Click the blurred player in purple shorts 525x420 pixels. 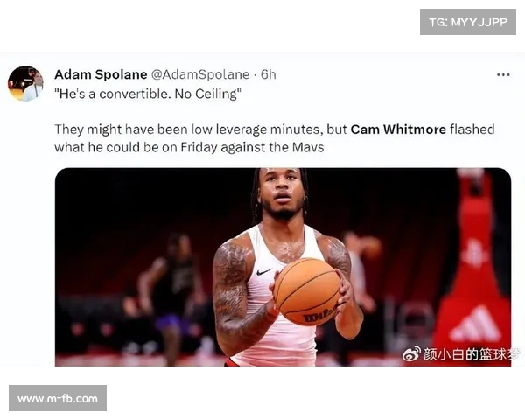click(x=169, y=297)
